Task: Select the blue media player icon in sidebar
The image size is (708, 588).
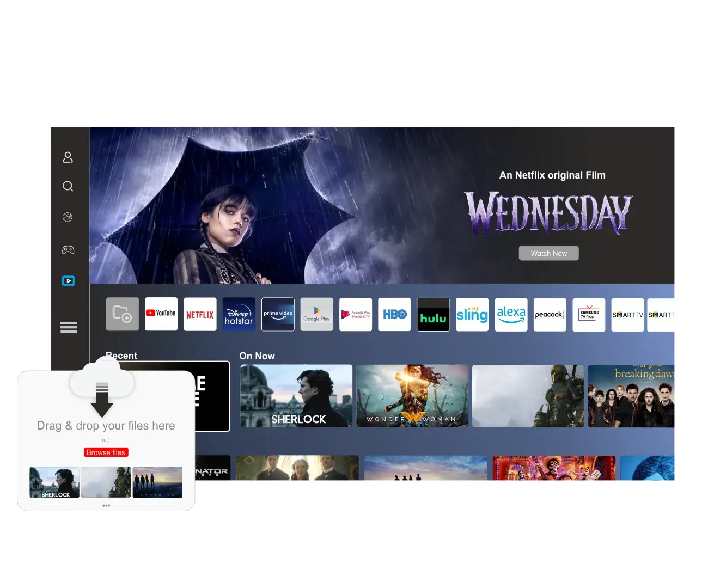Action: 68,281
